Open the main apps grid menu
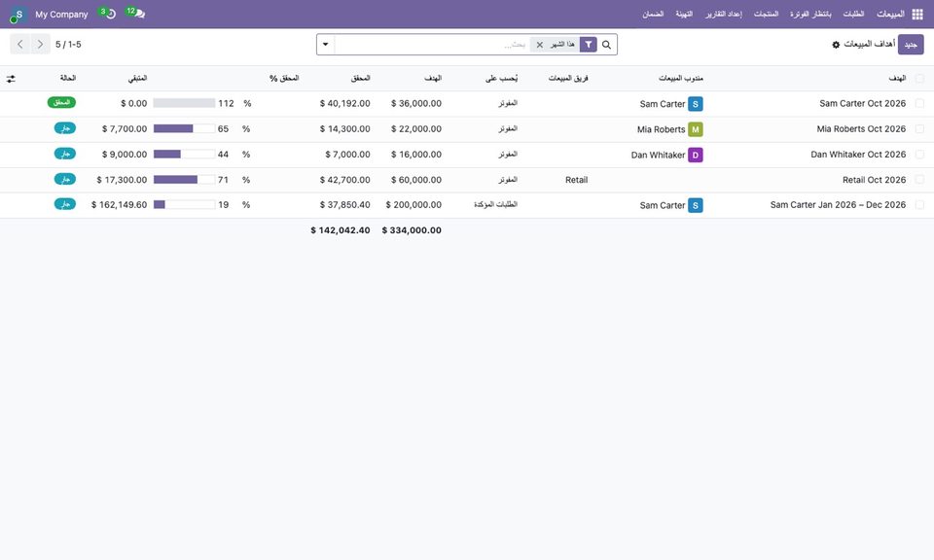The height and width of the screenshot is (560, 934). click(x=917, y=15)
